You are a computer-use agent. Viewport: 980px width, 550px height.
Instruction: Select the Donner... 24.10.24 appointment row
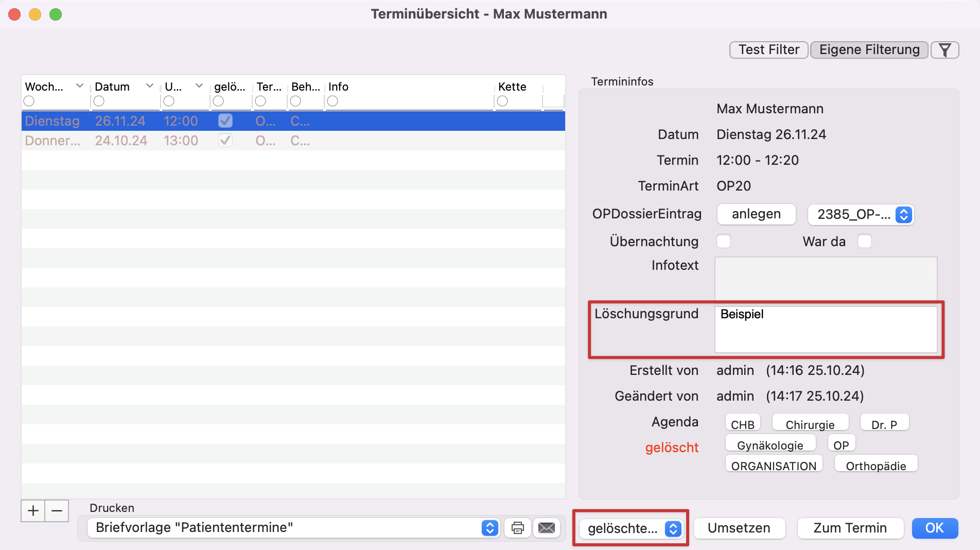293,141
